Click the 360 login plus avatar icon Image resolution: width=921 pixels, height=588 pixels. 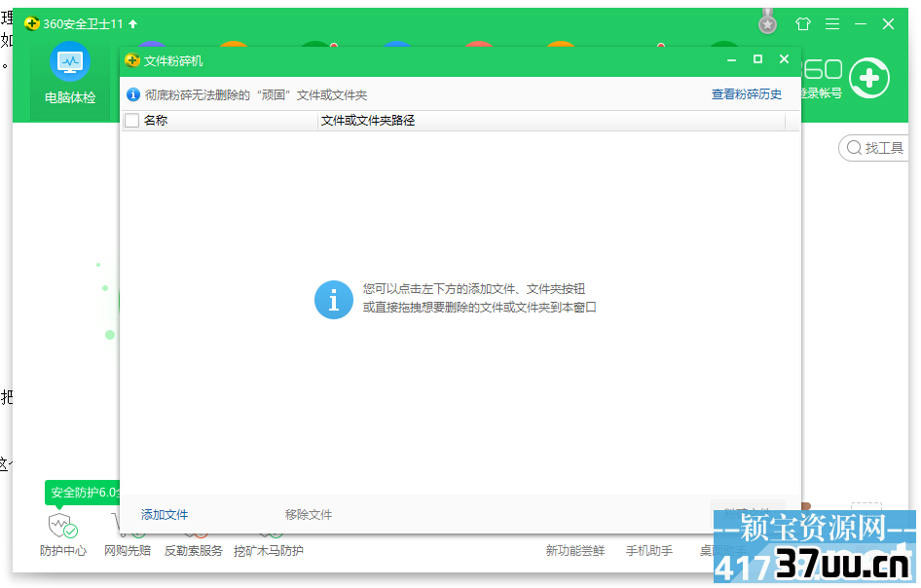click(x=869, y=78)
